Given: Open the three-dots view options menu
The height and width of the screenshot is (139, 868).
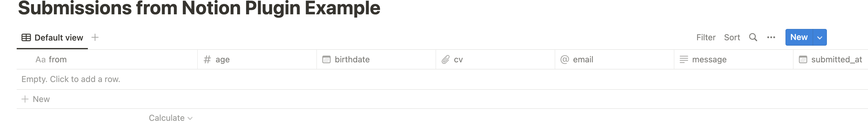Looking at the screenshot, I should (771, 38).
